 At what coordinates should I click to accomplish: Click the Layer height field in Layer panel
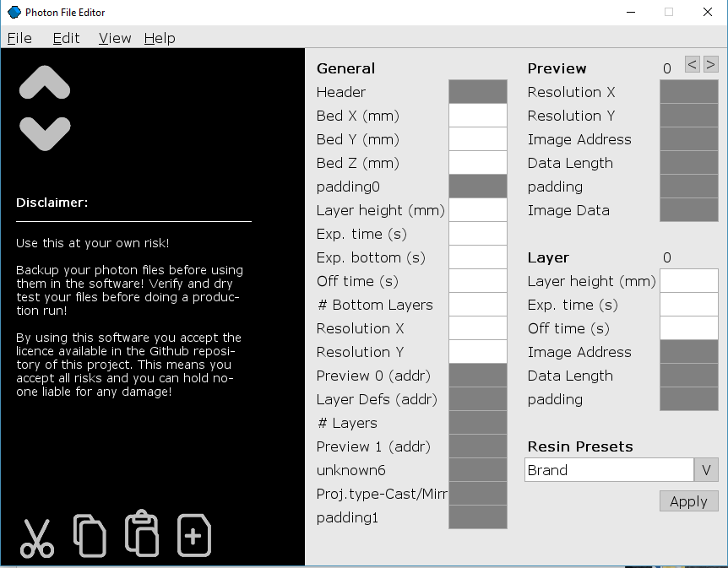pos(688,281)
